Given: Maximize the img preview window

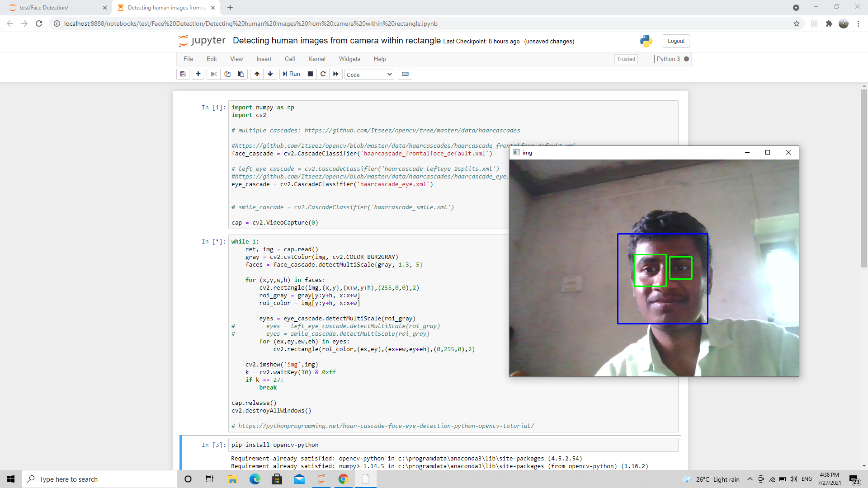Looking at the screenshot, I should pos(768,152).
